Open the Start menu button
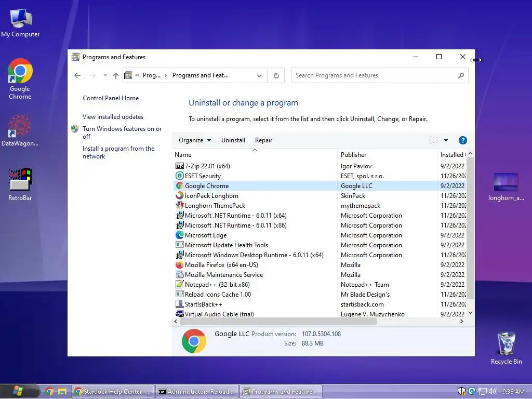 click(18, 391)
